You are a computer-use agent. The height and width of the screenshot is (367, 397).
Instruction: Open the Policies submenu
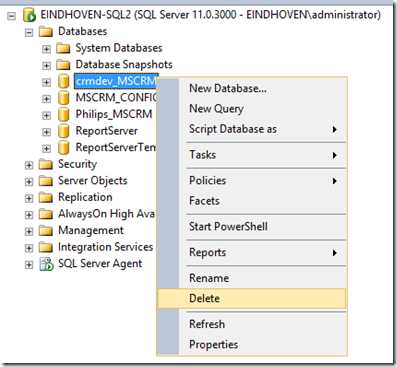(252, 181)
